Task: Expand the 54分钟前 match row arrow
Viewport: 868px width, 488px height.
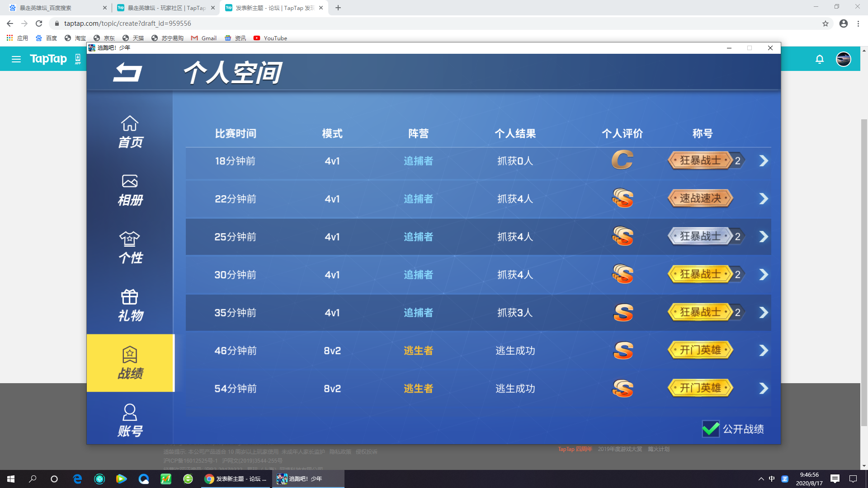Action: pos(764,389)
